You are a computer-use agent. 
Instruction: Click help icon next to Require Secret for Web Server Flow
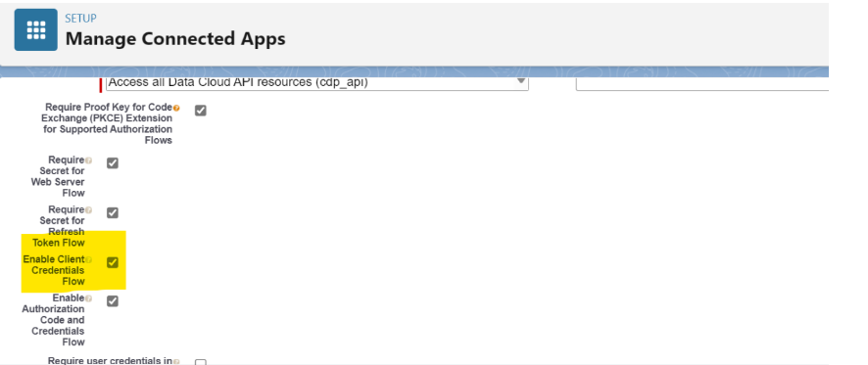pyautogui.click(x=88, y=160)
